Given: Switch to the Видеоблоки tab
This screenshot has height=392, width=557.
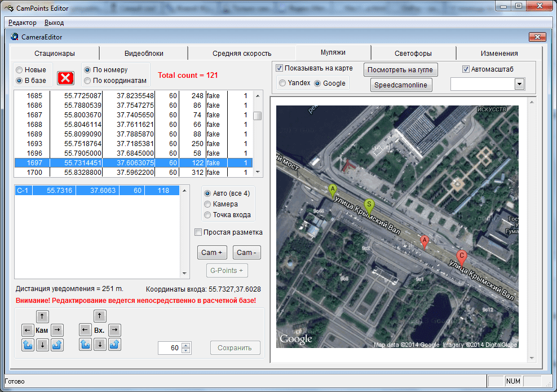Looking at the screenshot, I should pyautogui.click(x=144, y=54).
